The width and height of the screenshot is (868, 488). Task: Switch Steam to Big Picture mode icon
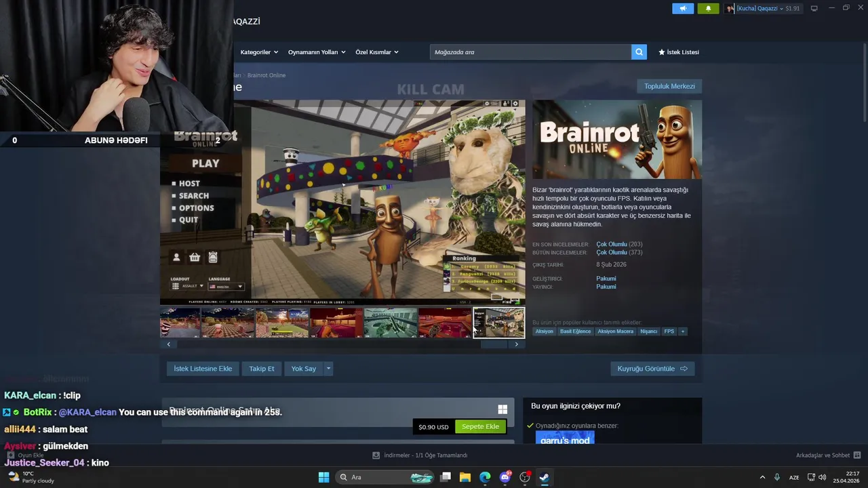coord(814,8)
